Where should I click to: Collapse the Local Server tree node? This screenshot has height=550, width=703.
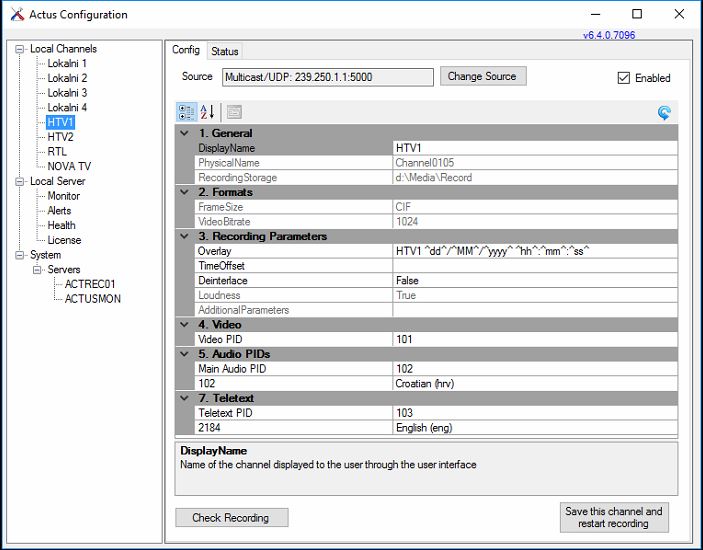click(x=21, y=182)
